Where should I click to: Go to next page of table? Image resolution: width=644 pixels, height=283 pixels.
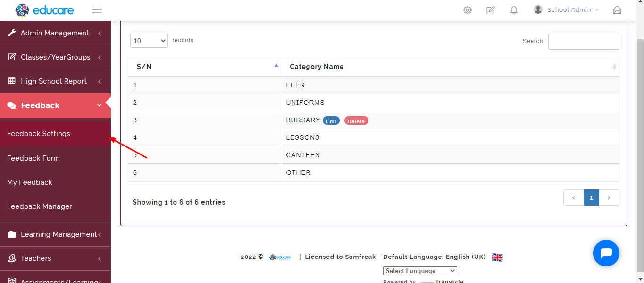tap(609, 197)
